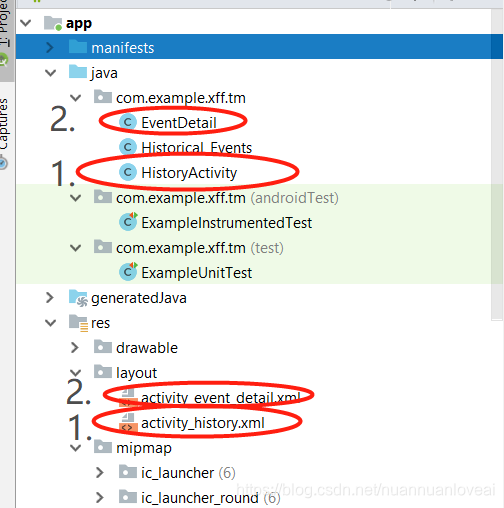This screenshot has width=504, height=508.
Task: Click the (test) package folder icon
Action: tap(103, 247)
